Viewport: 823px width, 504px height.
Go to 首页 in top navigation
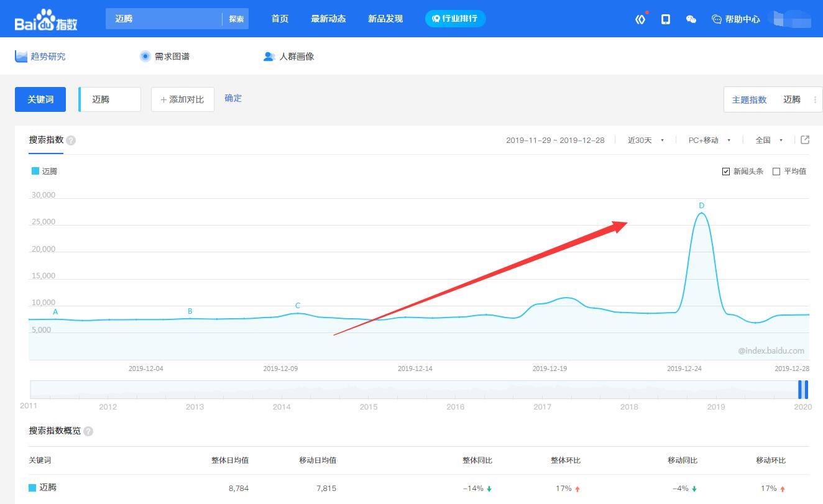(x=280, y=19)
